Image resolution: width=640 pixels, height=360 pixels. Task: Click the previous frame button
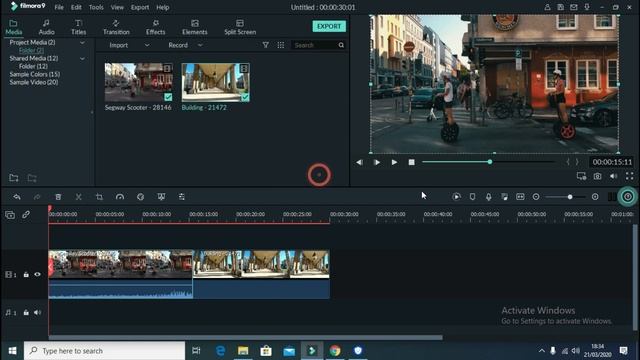pos(359,162)
